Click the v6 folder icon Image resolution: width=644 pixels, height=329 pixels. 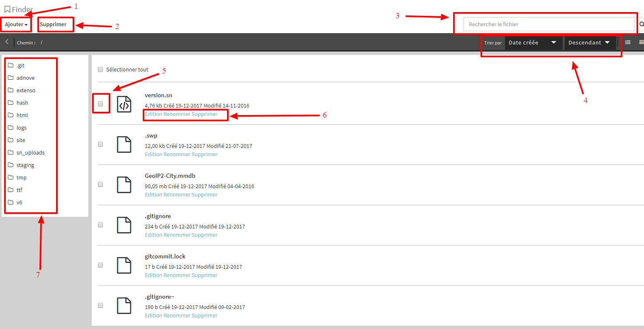tap(11, 202)
